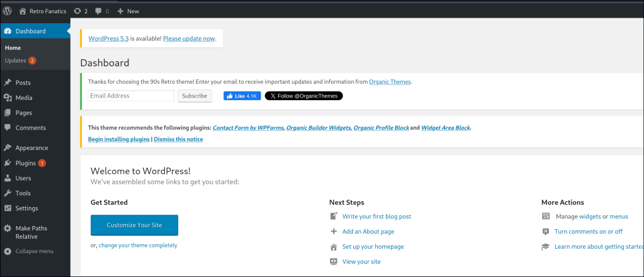Click the Facebook Like 4.1K button
Image resolution: width=644 pixels, height=277 pixels.
click(242, 96)
